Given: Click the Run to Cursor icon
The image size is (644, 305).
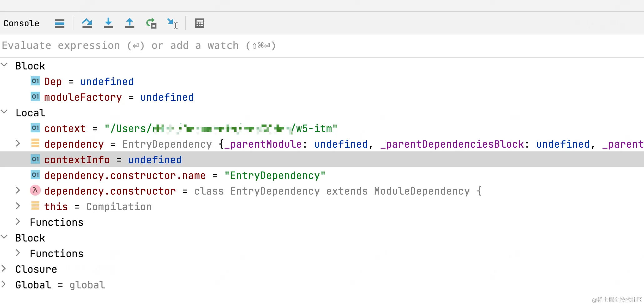Looking at the screenshot, I should pyautogui.click(x=172, y=23).
